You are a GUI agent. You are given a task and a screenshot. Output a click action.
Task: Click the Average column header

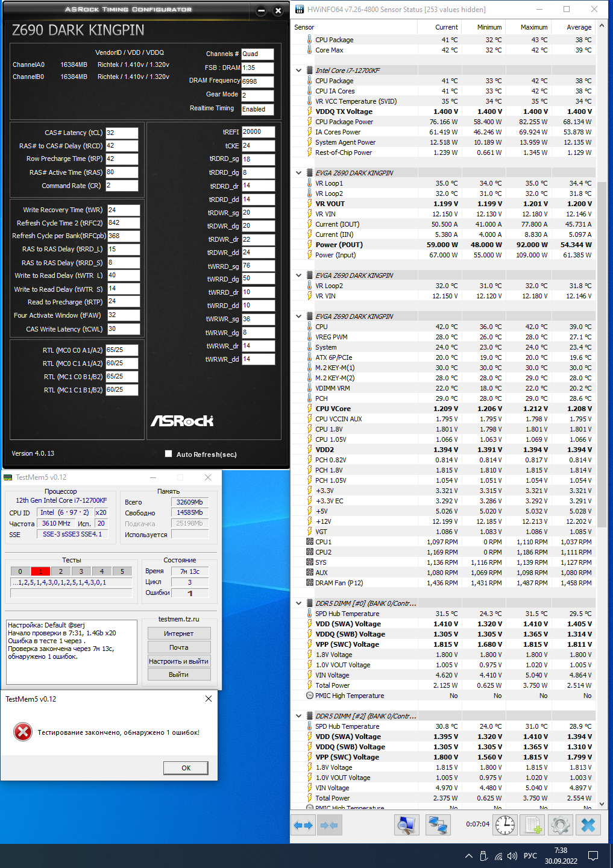point(579,27)
